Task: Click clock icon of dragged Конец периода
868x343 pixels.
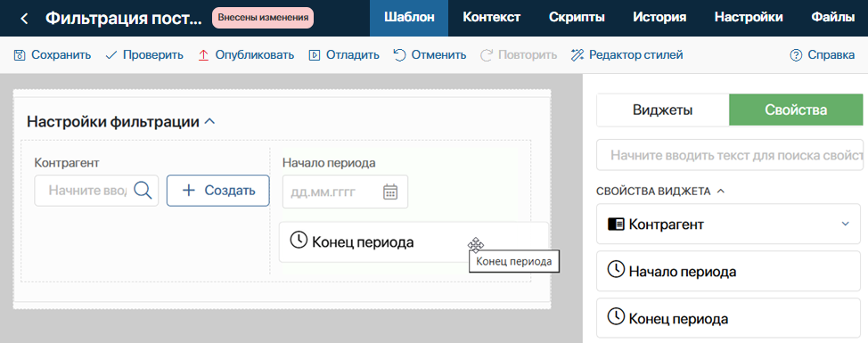Action: (299, 241)
